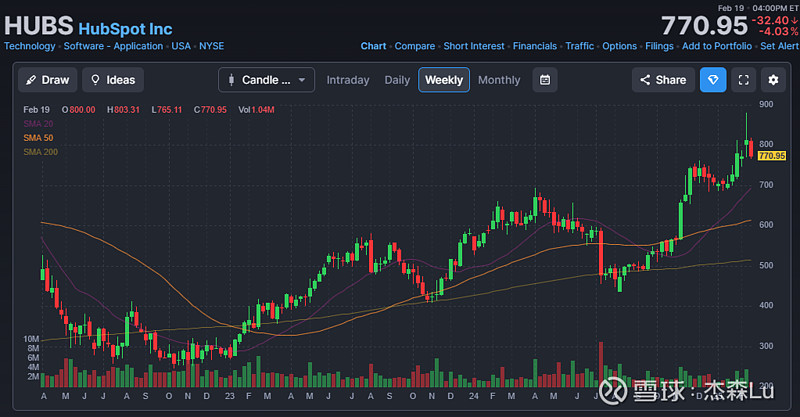Open the Technology sector link
800x417 pixels.
[x=30, y=46]
